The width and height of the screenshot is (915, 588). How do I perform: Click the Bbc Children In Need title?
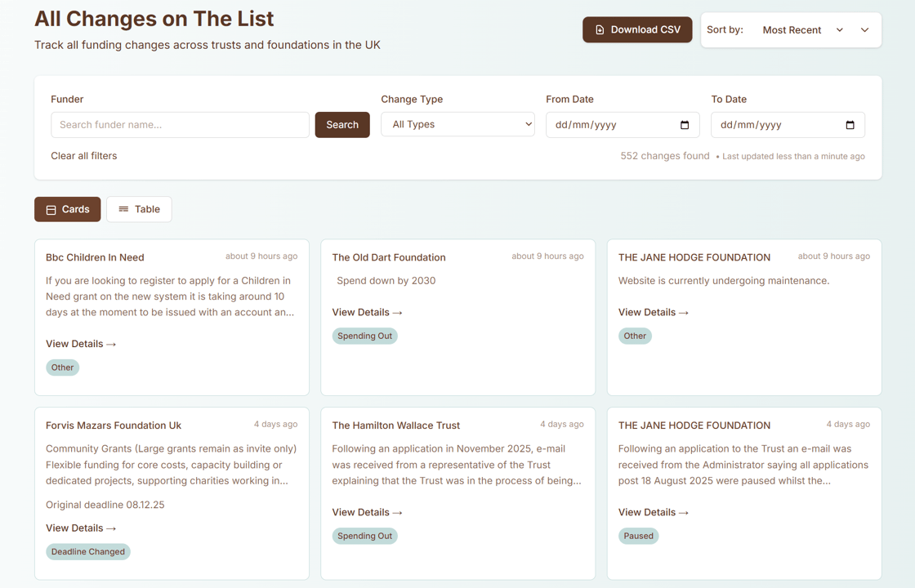(95, 257)
